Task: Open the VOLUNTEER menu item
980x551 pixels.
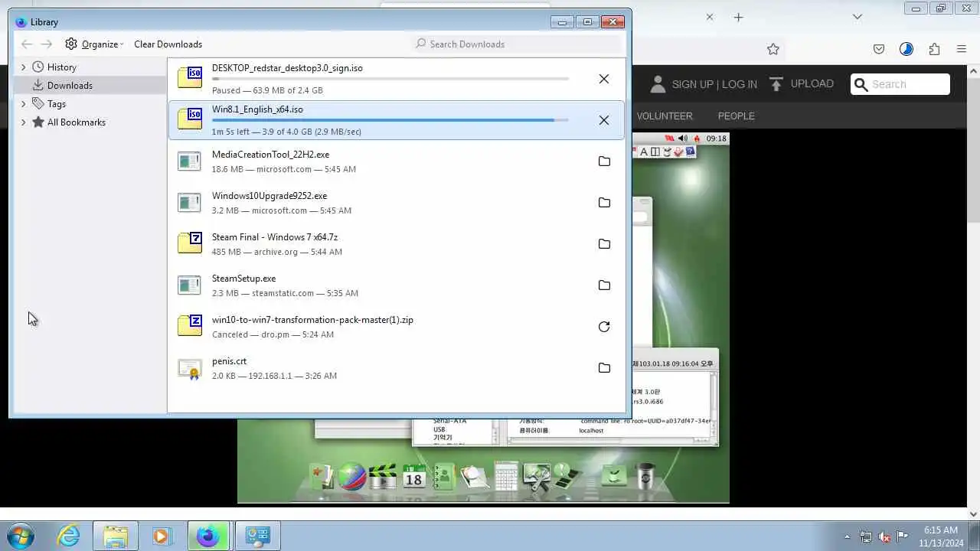Action: (x=665, y=116)
